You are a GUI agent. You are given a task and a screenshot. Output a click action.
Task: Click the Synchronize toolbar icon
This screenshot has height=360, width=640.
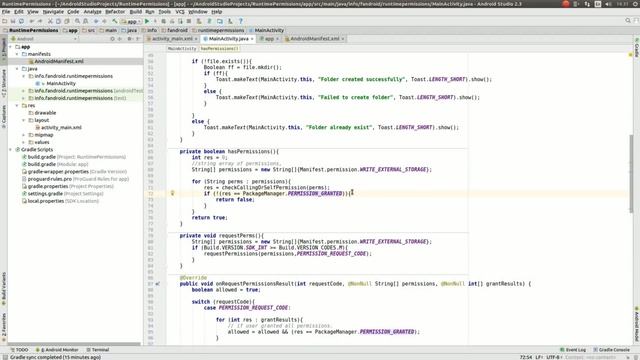tap(21, 21)
